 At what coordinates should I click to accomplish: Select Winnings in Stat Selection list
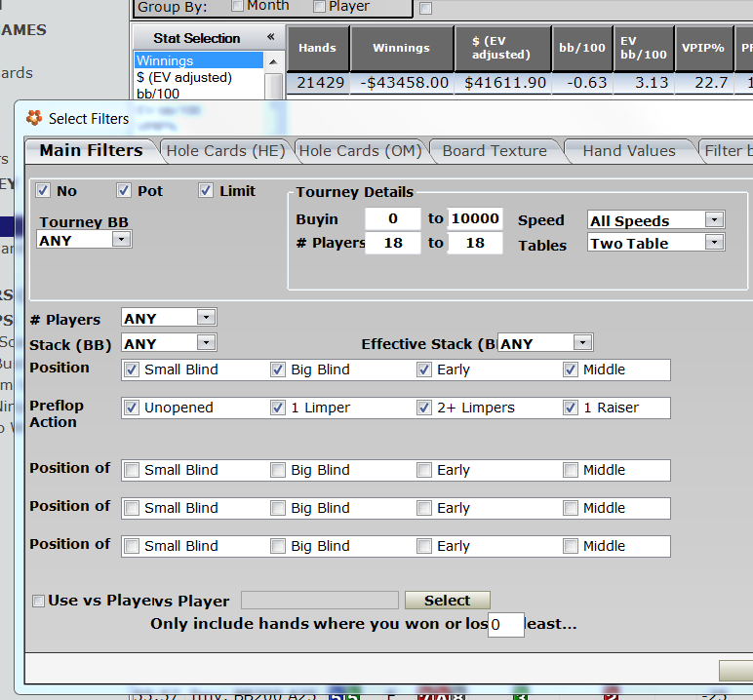click(199, 61)
